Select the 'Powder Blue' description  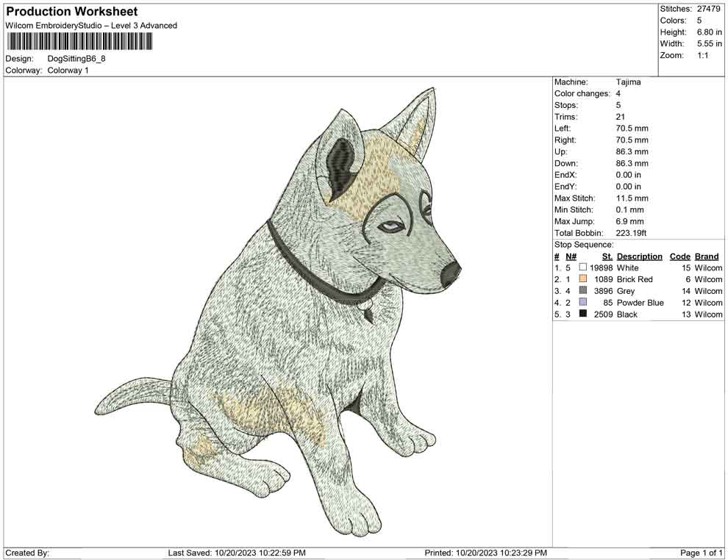(640, 303)
